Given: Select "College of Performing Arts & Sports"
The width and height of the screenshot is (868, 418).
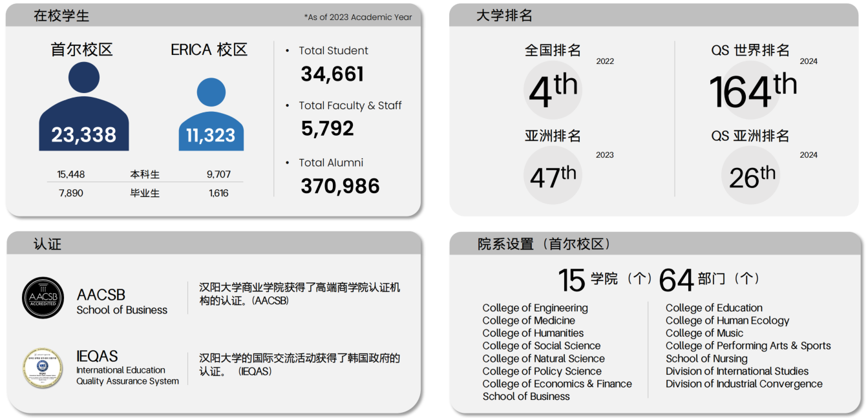Looking at the screenshot, I should click(748, 346).
